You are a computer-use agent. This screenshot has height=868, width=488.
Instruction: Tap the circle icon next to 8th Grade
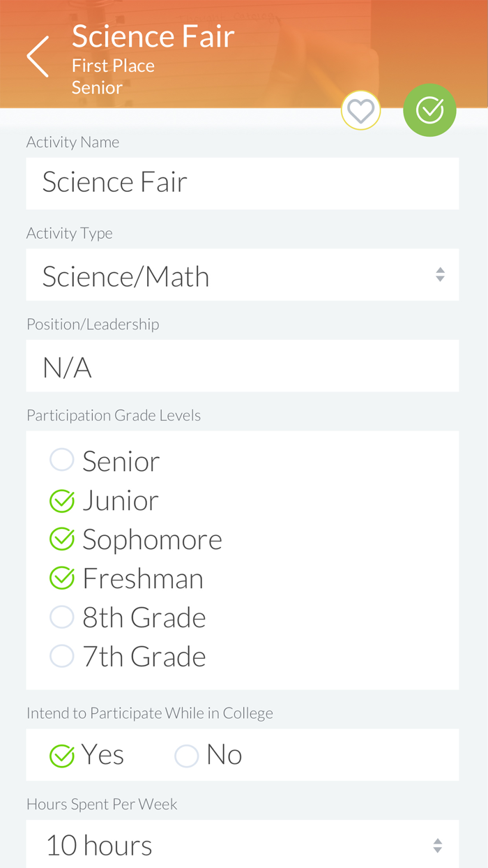[x=61, y=617]
